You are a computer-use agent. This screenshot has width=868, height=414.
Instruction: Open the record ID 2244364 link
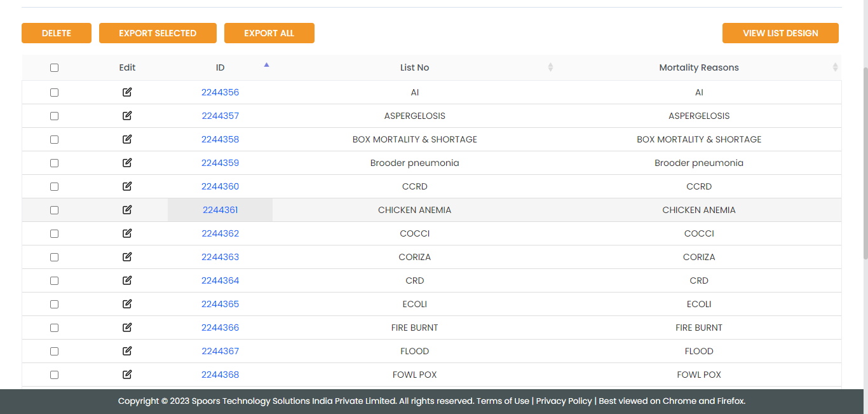(x=220, y=280)
